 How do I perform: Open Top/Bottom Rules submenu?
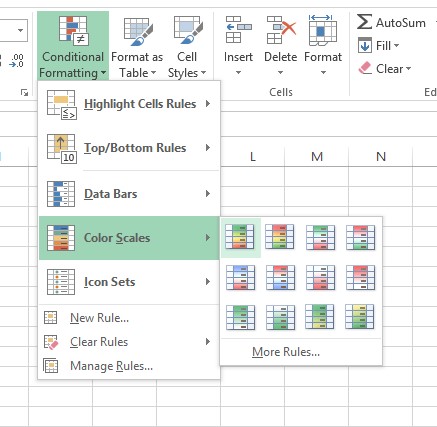pos(129,148)
